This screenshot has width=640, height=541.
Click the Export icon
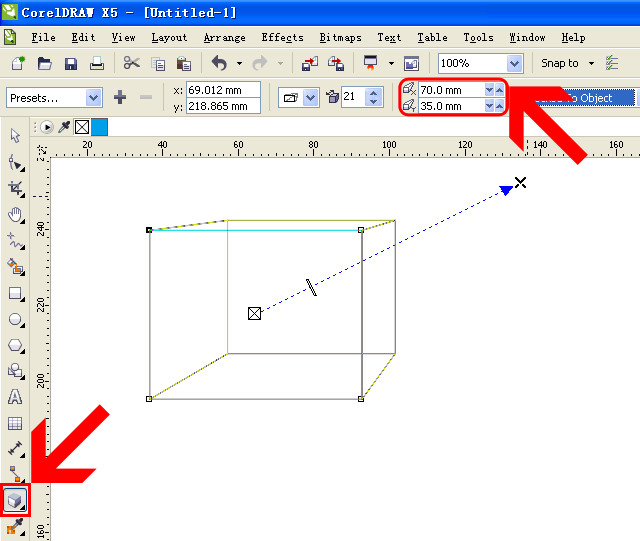(x=336, y=64)
